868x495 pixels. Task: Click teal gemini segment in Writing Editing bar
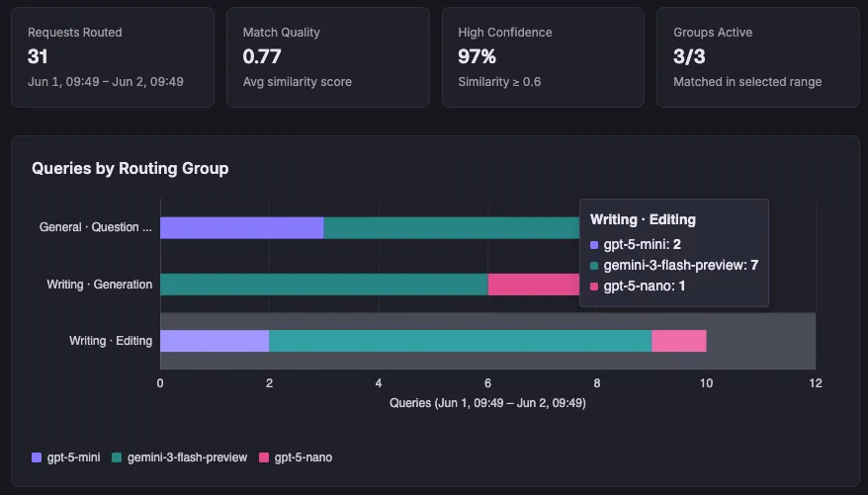(x=461, y=341)
